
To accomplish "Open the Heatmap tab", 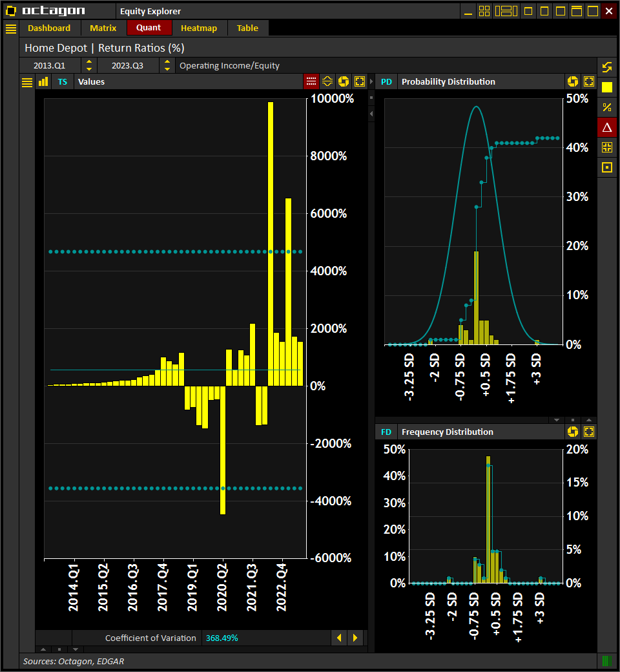I will tap(199, 28).
